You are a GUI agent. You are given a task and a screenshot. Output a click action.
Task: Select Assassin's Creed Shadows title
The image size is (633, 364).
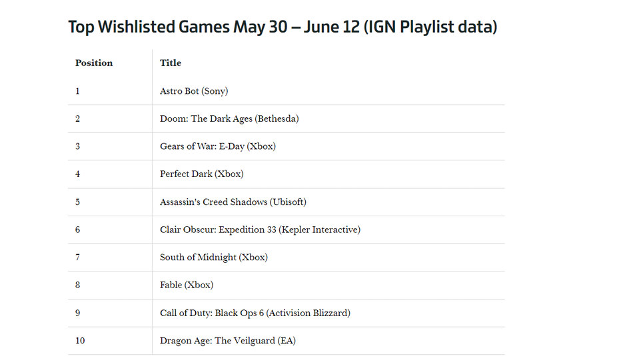point(233,202)
